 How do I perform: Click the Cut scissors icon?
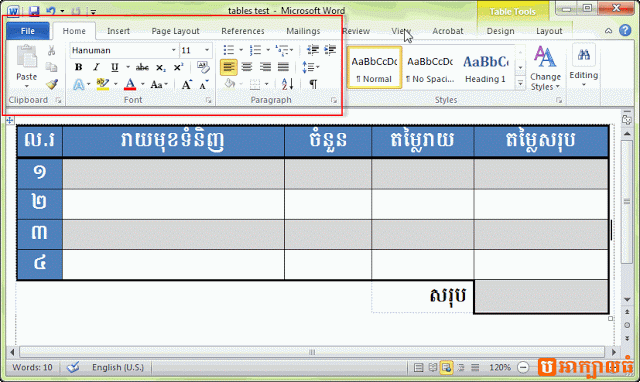pyautogui.click(x=51, y=51)
